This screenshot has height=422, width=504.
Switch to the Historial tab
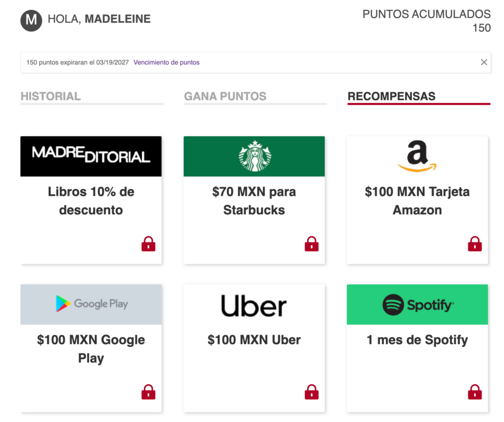point(51,96)
